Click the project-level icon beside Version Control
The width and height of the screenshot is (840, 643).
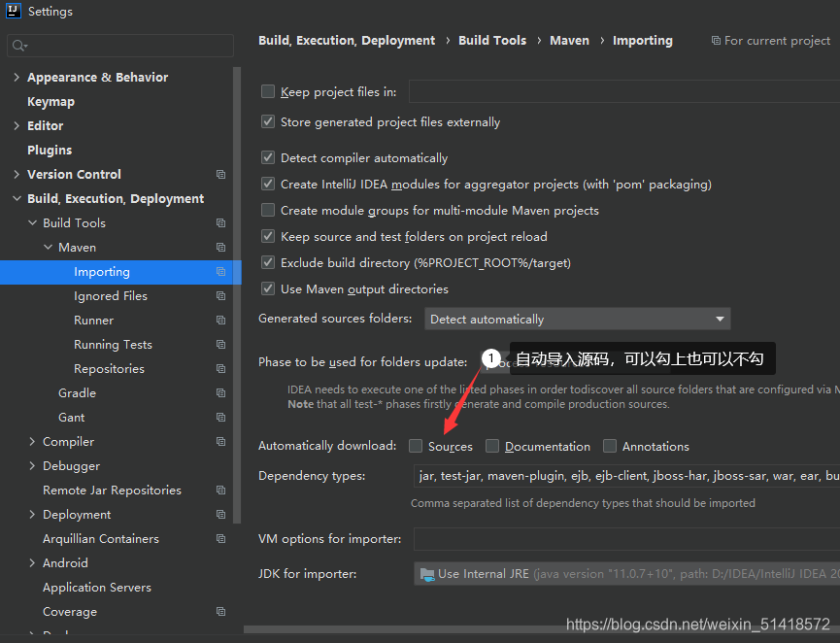coord(220,174)
